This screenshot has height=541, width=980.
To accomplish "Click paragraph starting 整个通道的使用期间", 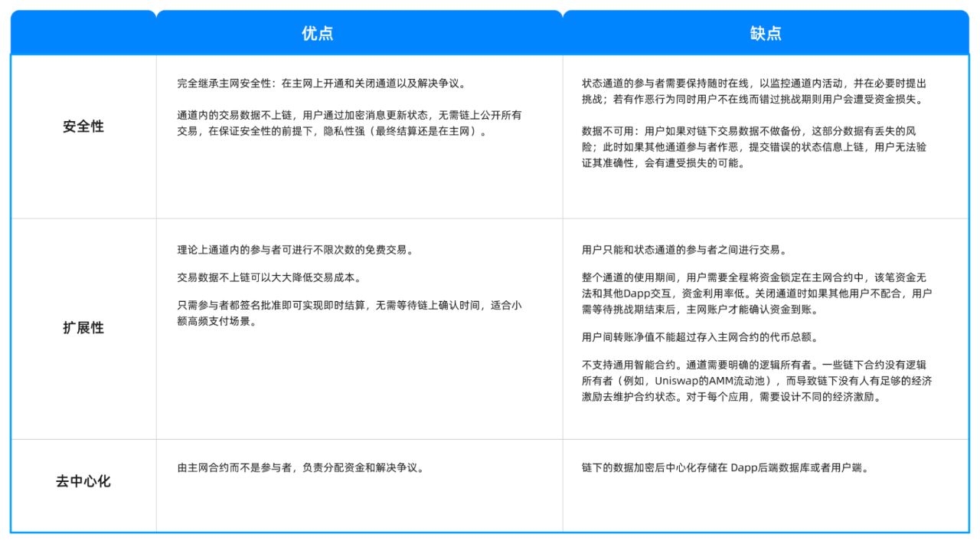I will 757,293.
